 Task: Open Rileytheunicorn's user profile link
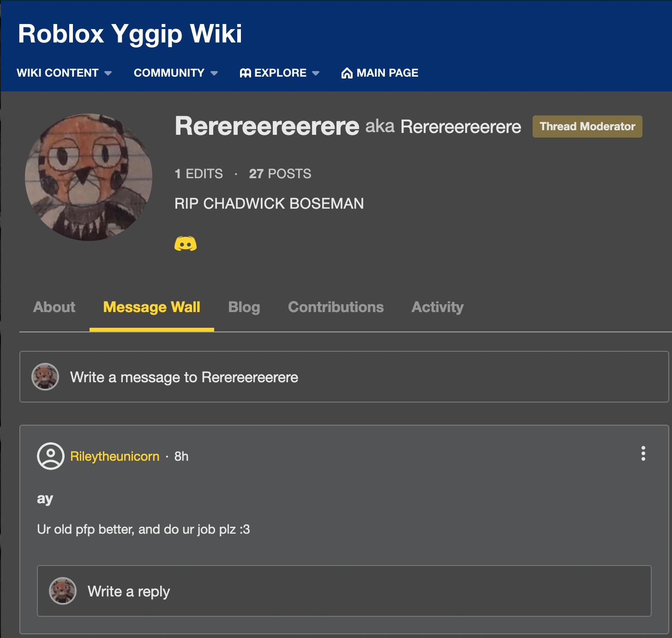[x=114, y=456]
